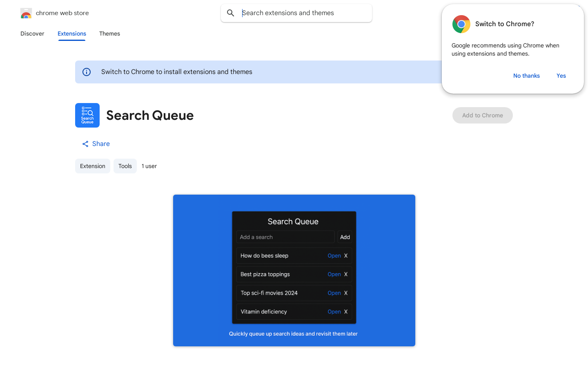This screenshot has width=588, height=368.
Task: Click the 1 user text
Action: pyautogui.click(x=149, y=166)
